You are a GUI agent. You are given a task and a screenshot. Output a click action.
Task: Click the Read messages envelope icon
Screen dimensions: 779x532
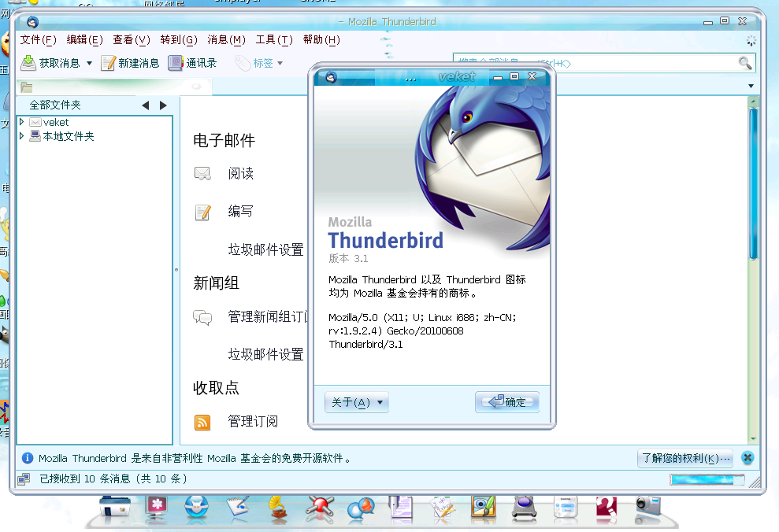(x=202, y=174)
